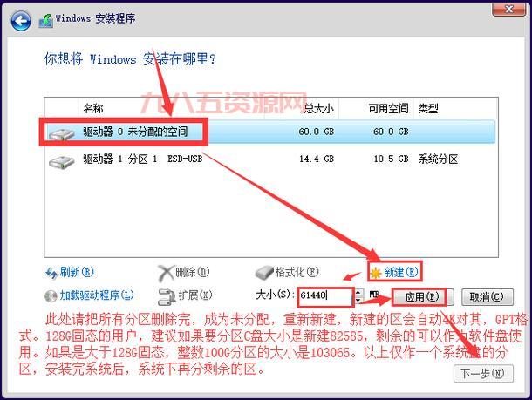Image resolution: width=532 pixels, height=400 pixels.
Task: Click the 取消(C) cancel button
Action: pyautogui.click(x=487, y=297)
